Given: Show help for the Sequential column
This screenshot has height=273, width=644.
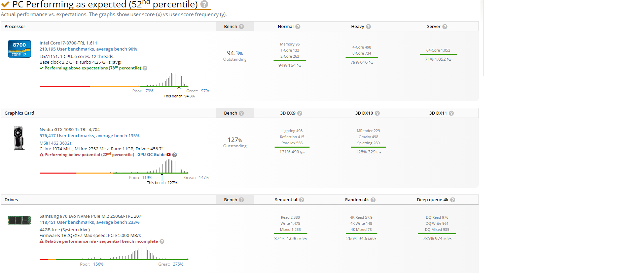Looking at the screenshot, I should click(x=301, y=200).
